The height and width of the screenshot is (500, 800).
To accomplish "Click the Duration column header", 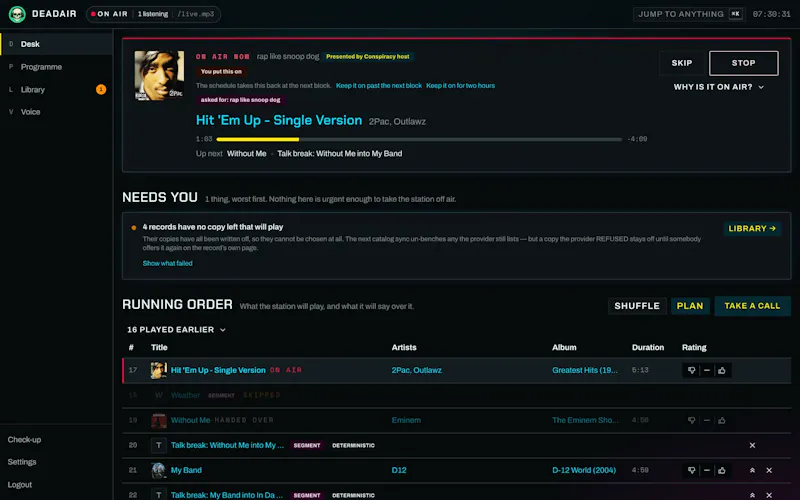I will pyautogui.click(x=647, y=347).
